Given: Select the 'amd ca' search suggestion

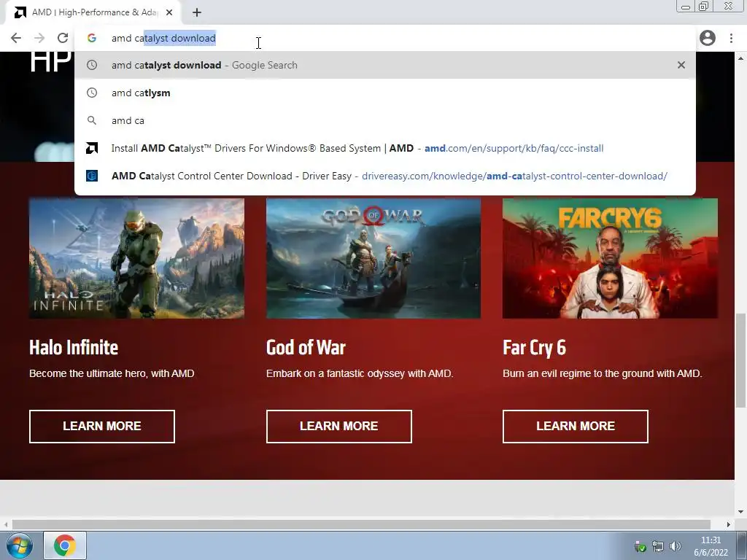Looking at the screenshot, I should coord(385,120).
